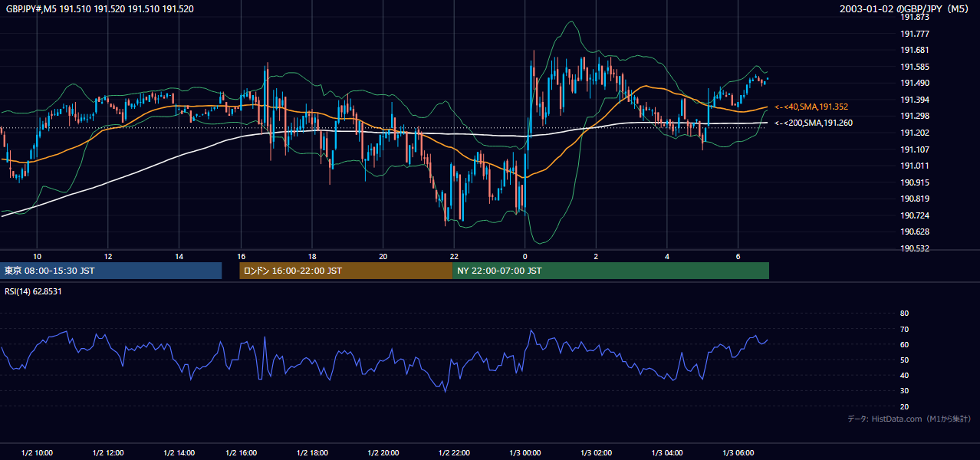Image resolution: width=980 pixels, height=460 pixels.
Task: Click the '1/3 02:00' date-time axis label
Action: 596,452
